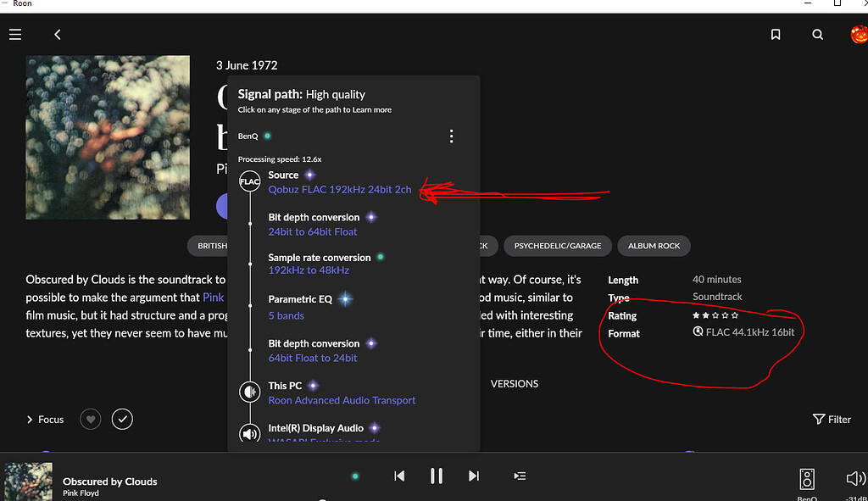Image resolution: width=868 pixels, height=501 pixels.
Task: Open the BenQ zone speaker icon
Action: 807,477
